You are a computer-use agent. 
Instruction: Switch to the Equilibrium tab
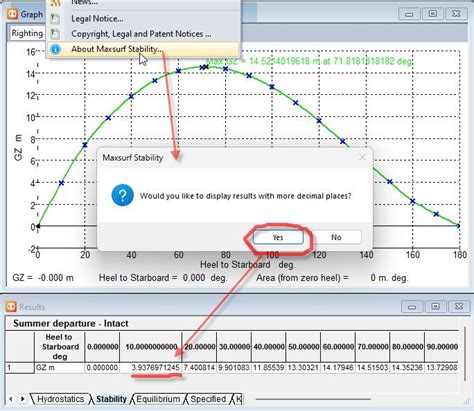click(x=158, y=399)
